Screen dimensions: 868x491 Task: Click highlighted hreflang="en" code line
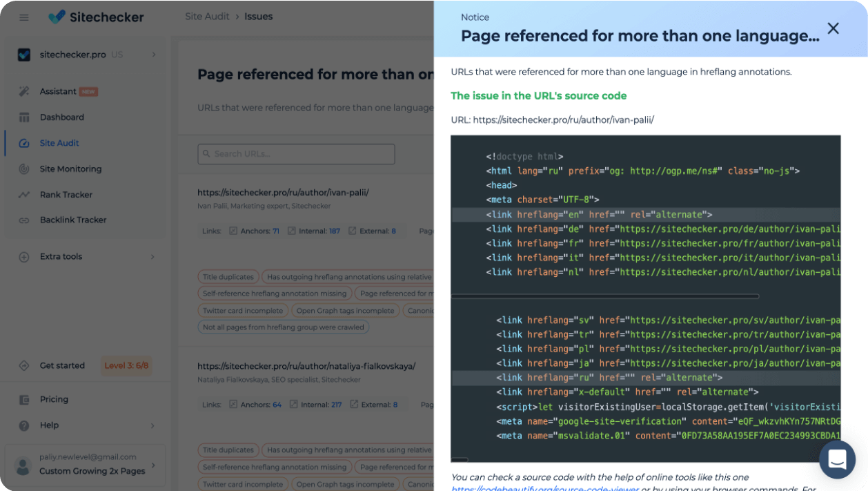646,215
